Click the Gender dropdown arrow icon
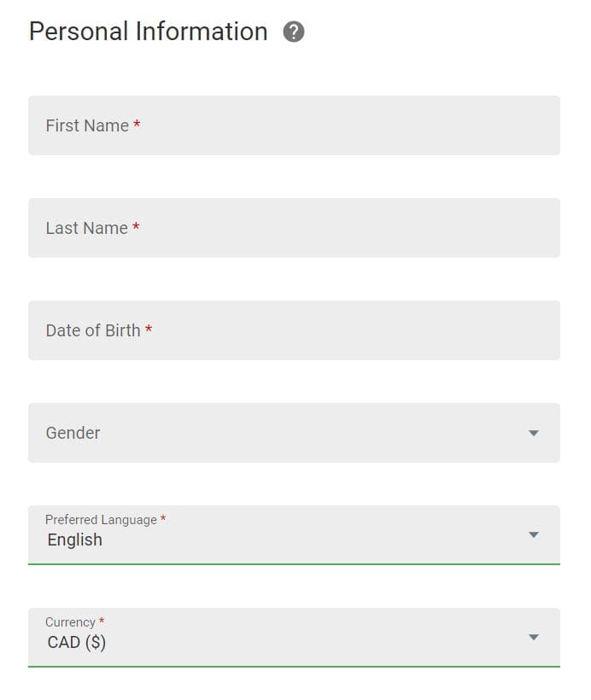591x700 pixels. (534, 433)
